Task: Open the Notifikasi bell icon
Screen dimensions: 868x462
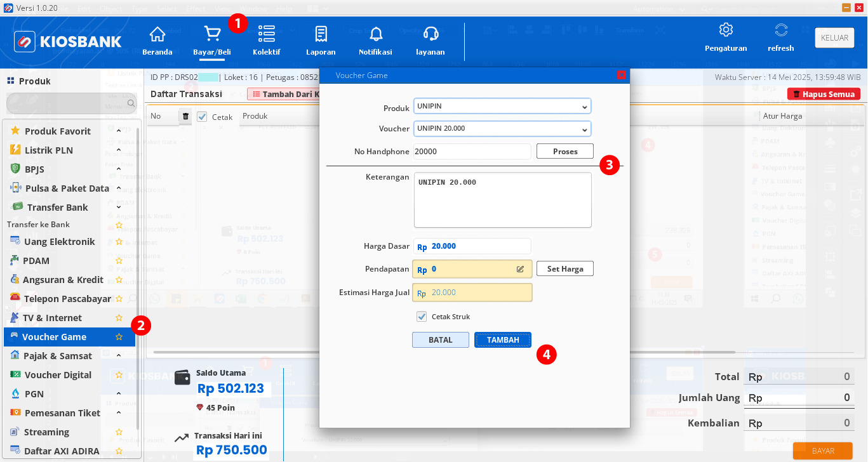Action: click(375, 34)
